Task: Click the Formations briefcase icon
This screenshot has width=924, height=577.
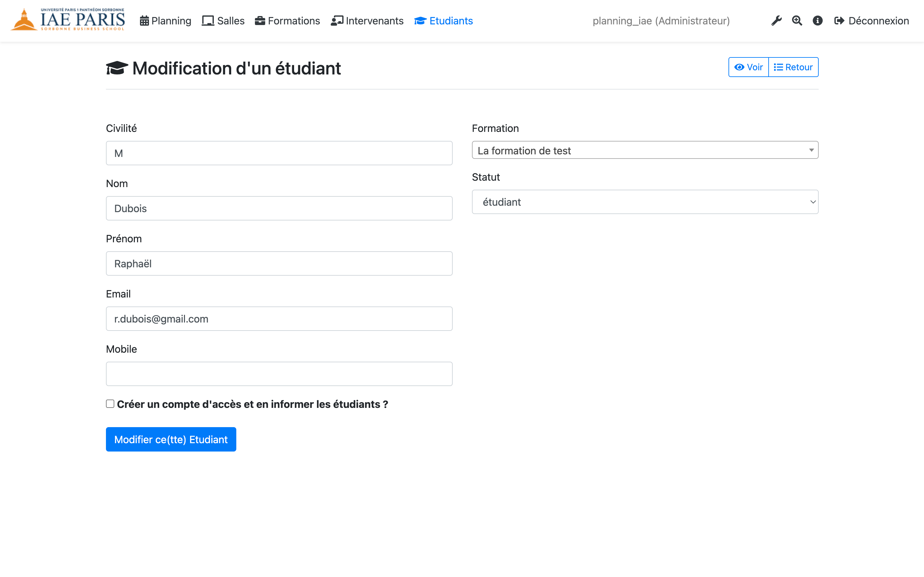Action: [260, 21]
